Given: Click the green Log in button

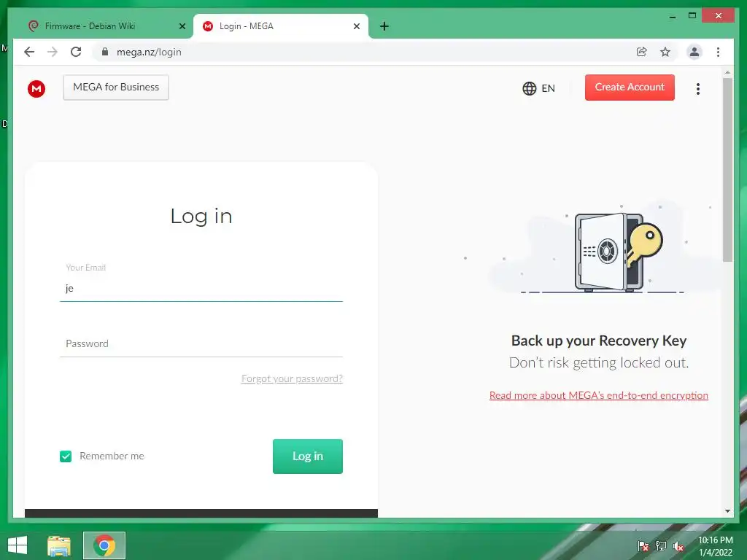Looking at the screenshot, I should 308,456.
